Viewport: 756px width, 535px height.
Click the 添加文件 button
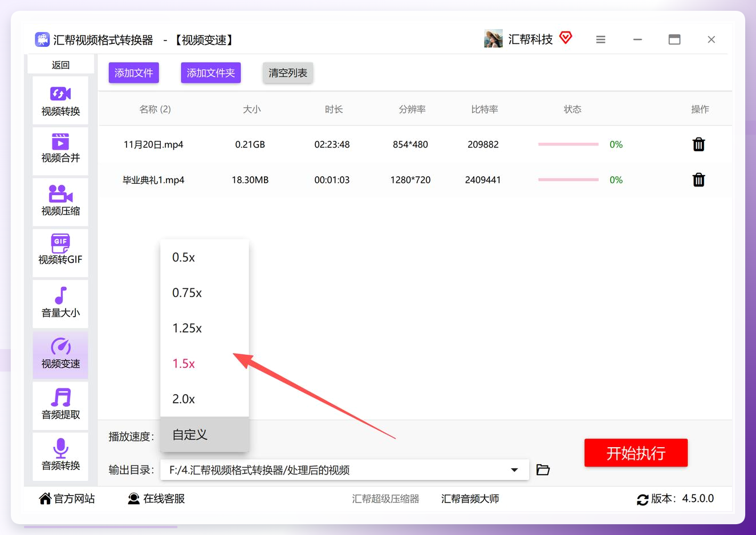134,73
